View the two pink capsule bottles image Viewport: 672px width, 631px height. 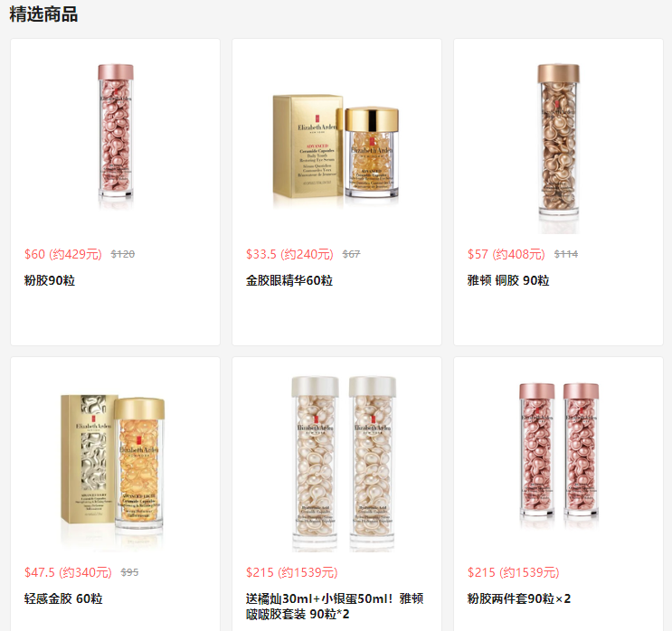[x=559, y=455]
